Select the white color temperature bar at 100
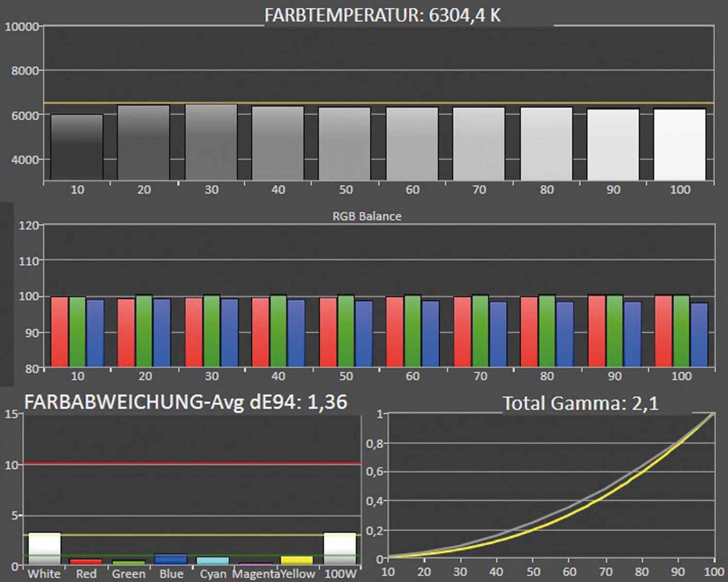Image resolution: width=728 pixels, height=582 pixels. pyautogui.click(x=680, y=145)
